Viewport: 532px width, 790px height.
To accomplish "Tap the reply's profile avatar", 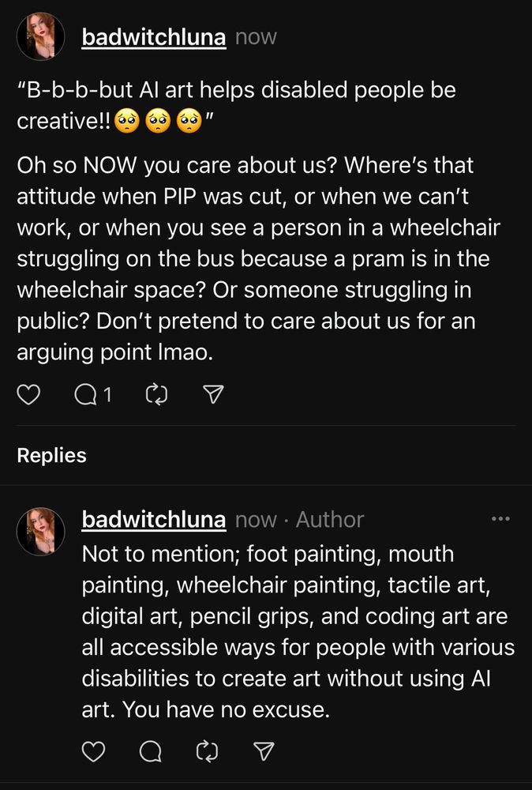I will [x=41, y=531].
